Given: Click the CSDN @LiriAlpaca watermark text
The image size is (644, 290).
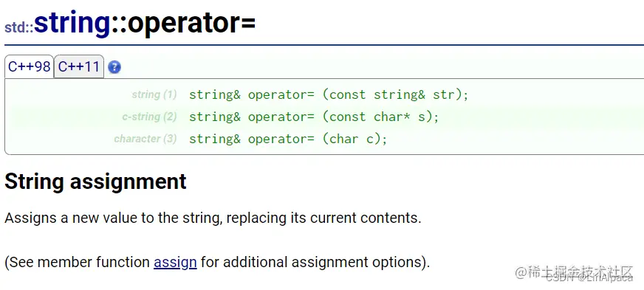Looking at the screenshot, I should point(589,278).
